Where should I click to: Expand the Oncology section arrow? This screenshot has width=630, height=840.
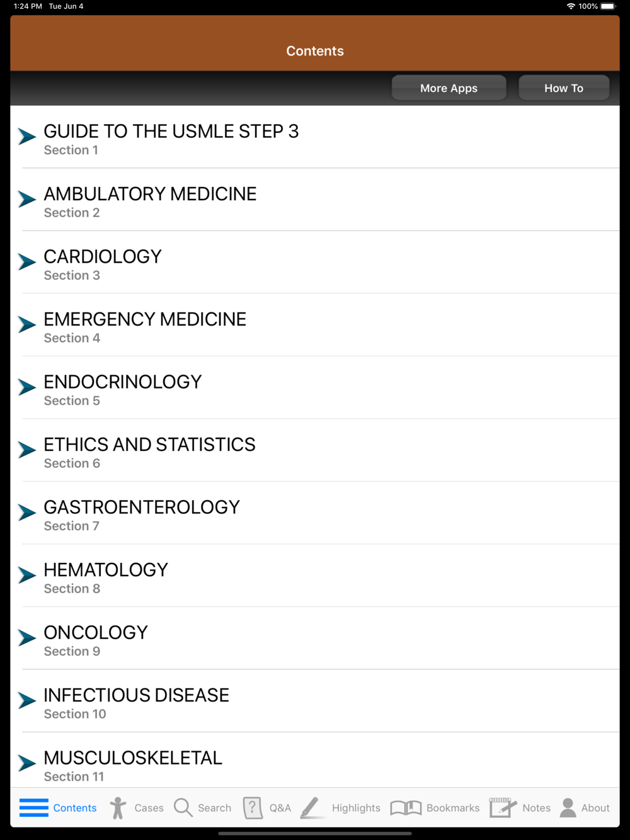click(x=27, y=638)
